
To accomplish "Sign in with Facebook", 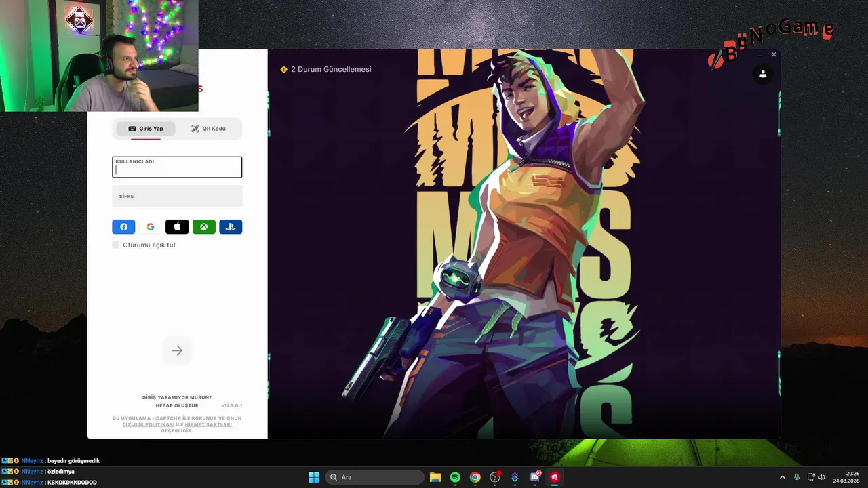I will [123, 227].
